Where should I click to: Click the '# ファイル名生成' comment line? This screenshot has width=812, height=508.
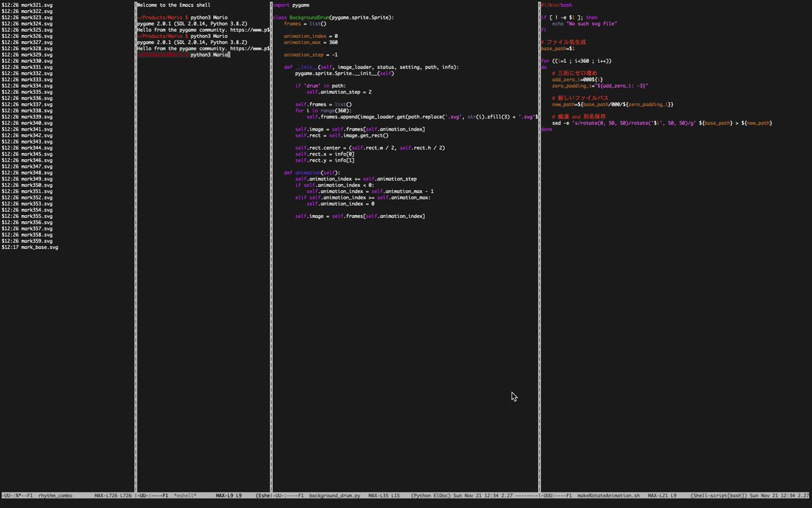click(x=563, y=42)
